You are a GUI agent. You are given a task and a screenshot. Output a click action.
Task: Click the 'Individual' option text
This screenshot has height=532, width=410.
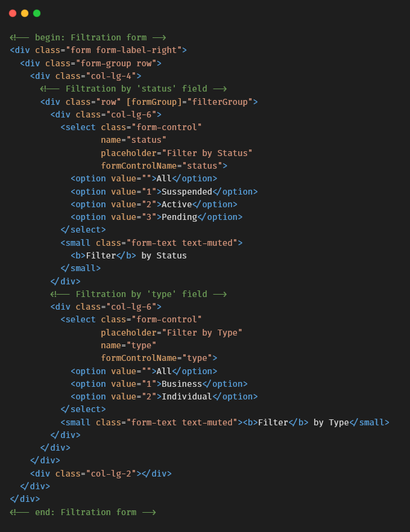click(x=187, y=396)
